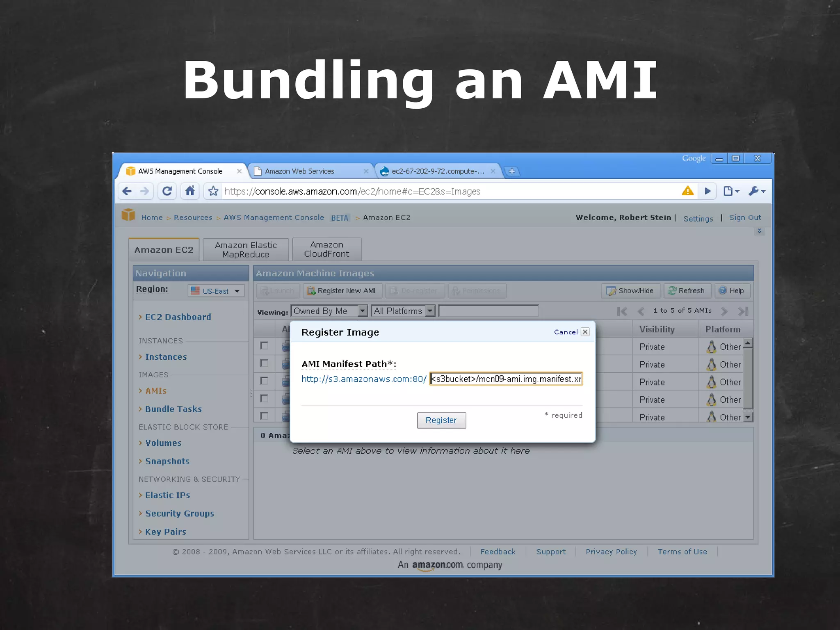
Task: Open the US-East region dropdown
Action: click(216, 291)
